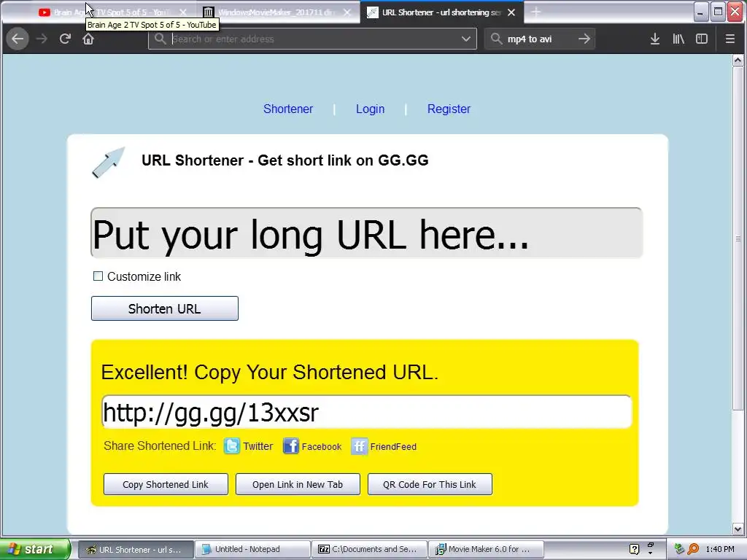Screen dimensions: 747x560
Task: Click Copy Shortened Link button
Action: coord(166,484)
